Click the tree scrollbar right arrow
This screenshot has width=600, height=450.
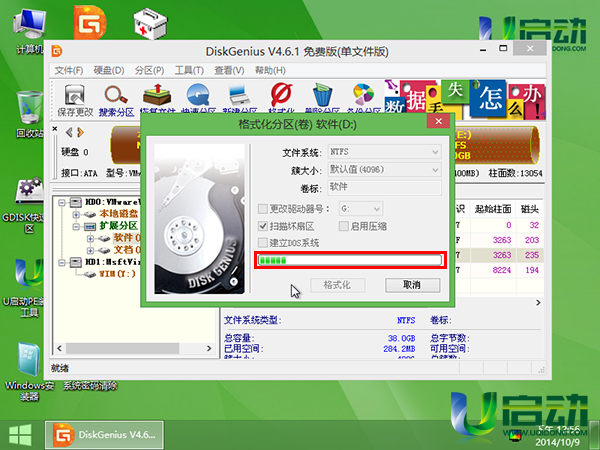pyautogui.click(x=209, y=348)
